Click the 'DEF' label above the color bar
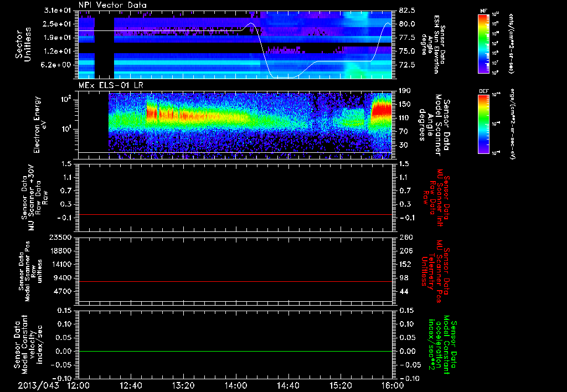Screen dimensions: 567x392 (x=484, y=91)
